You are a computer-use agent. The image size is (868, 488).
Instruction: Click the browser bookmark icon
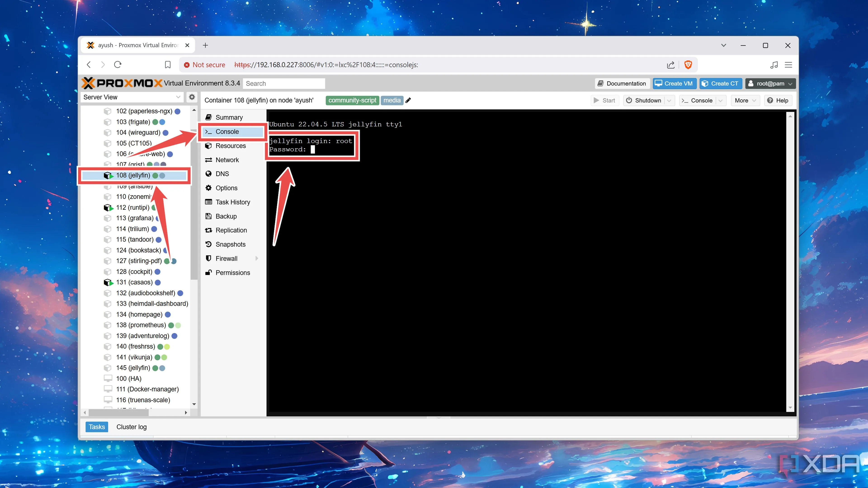click(167, 65)
